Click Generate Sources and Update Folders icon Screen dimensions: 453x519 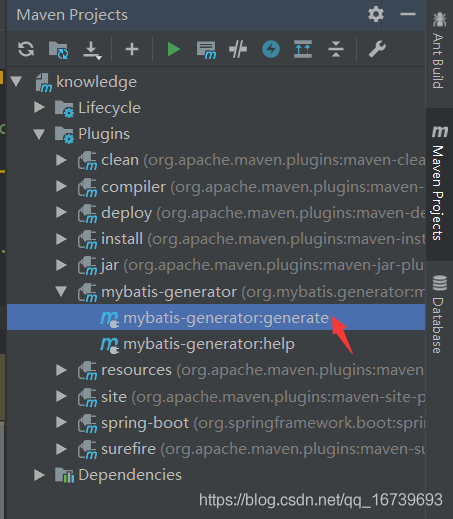(x=59, y=50)
